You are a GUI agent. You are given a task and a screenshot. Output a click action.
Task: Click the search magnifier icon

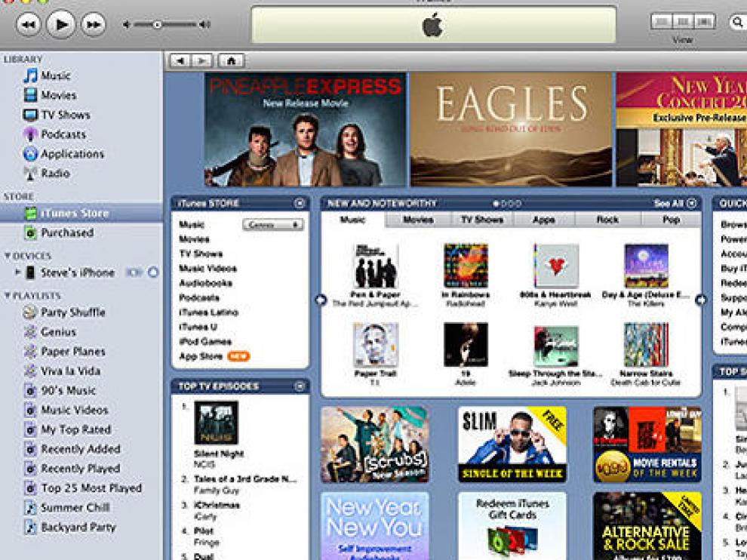click(737, 22)
